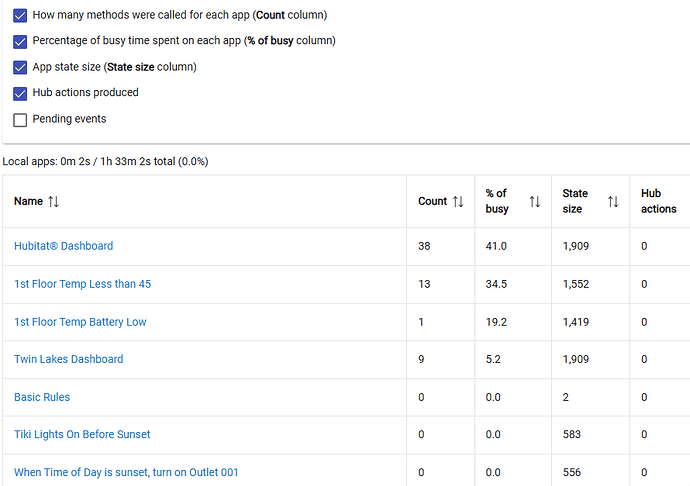Uncheck Hub actions produced option
The image size is (690, 486).
(x=21, y=94)
